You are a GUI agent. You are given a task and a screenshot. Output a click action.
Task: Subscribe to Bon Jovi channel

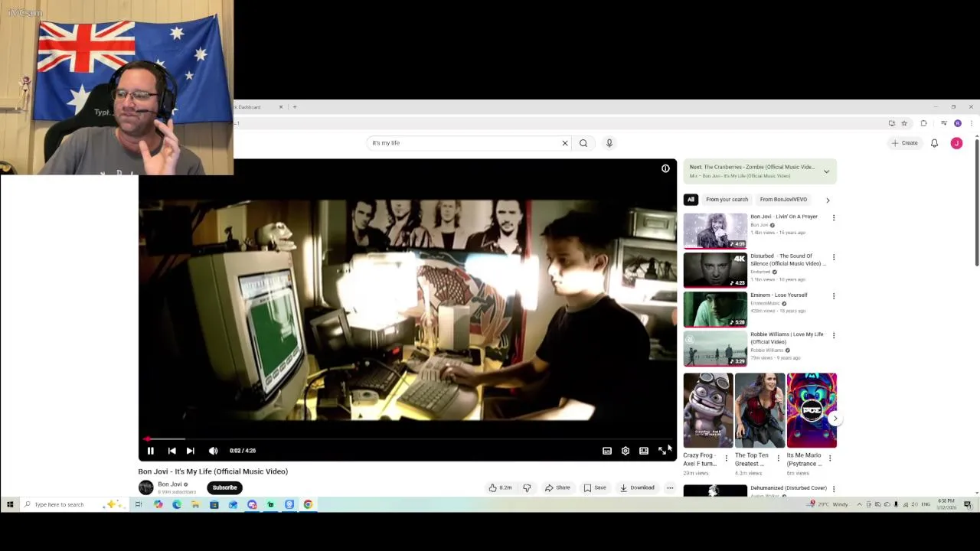pos(224,487)
